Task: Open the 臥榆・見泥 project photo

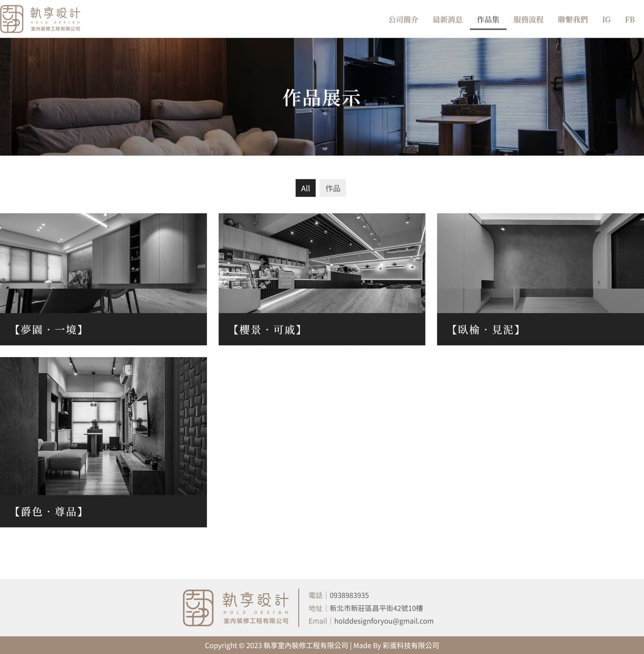Action: coord(540,263)
